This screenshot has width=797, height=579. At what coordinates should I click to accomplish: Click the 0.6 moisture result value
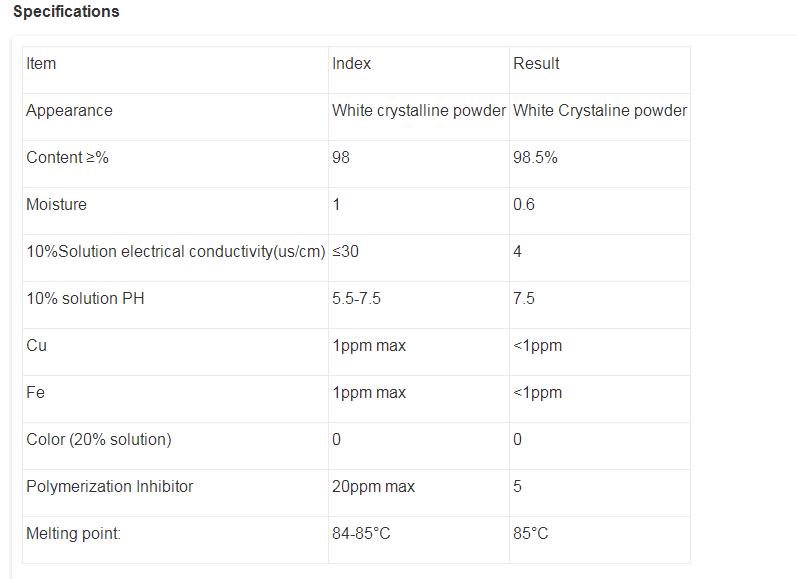pos(524,205)
